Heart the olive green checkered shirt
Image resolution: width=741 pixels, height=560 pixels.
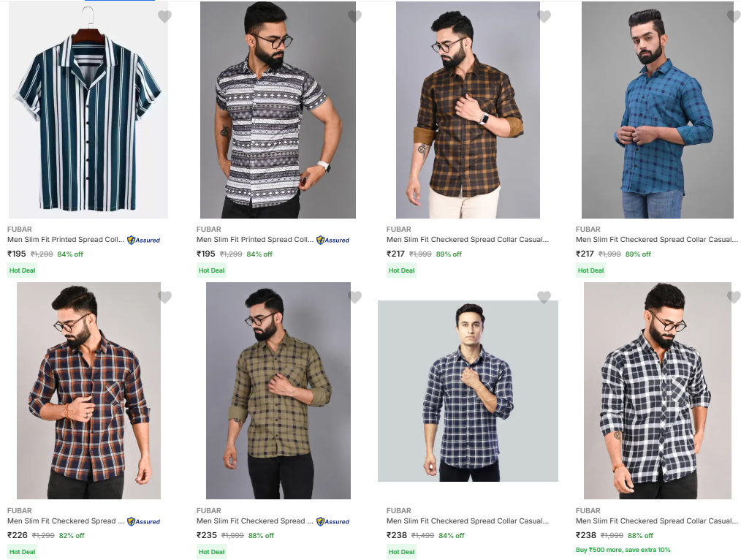tap(354, 297)
